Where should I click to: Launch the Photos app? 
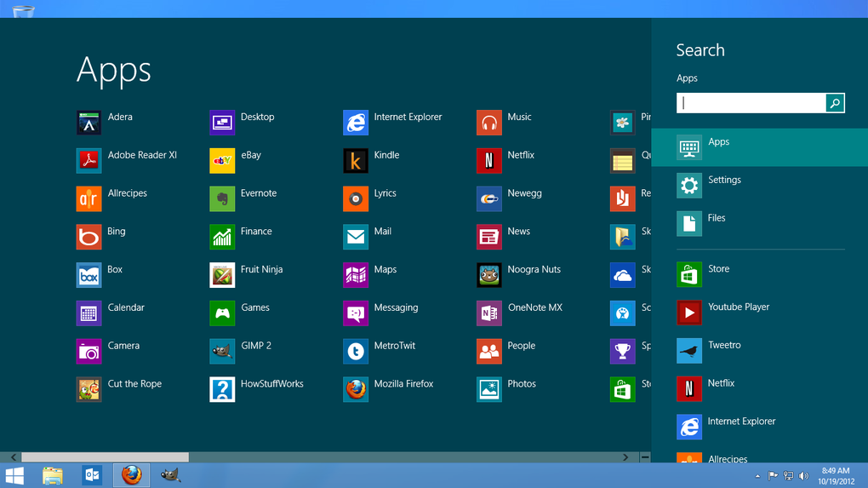488,389
